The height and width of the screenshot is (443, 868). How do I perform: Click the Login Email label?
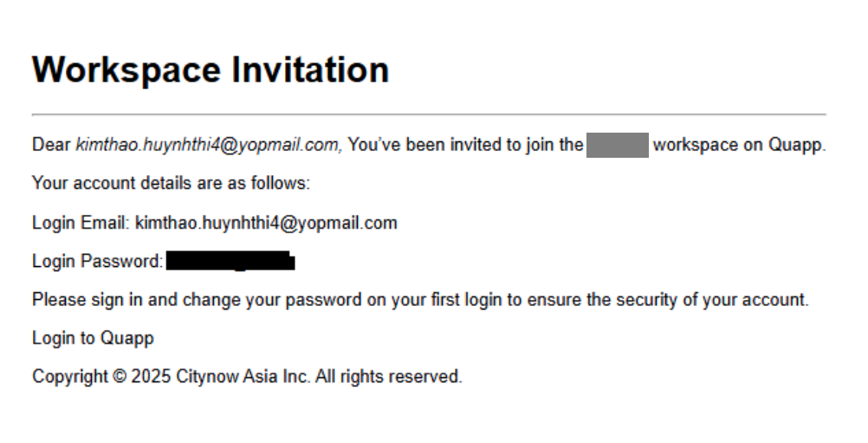point(81,223)
